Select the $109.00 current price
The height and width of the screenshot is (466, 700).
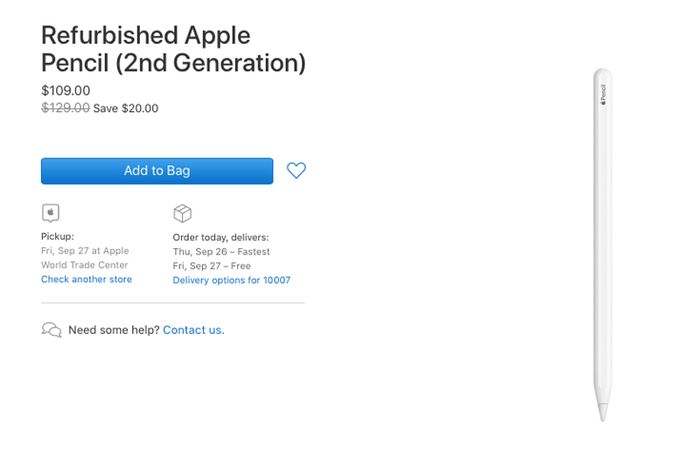point(66,91)
